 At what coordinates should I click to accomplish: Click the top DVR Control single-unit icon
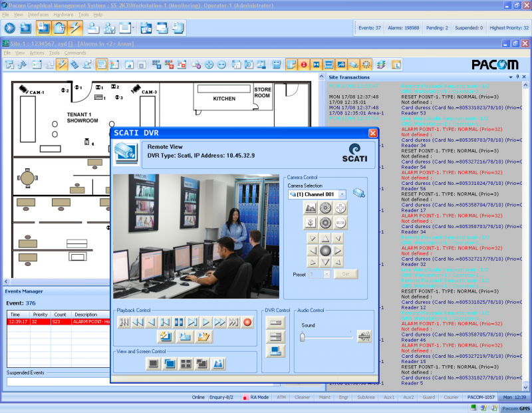pos(275,323)
